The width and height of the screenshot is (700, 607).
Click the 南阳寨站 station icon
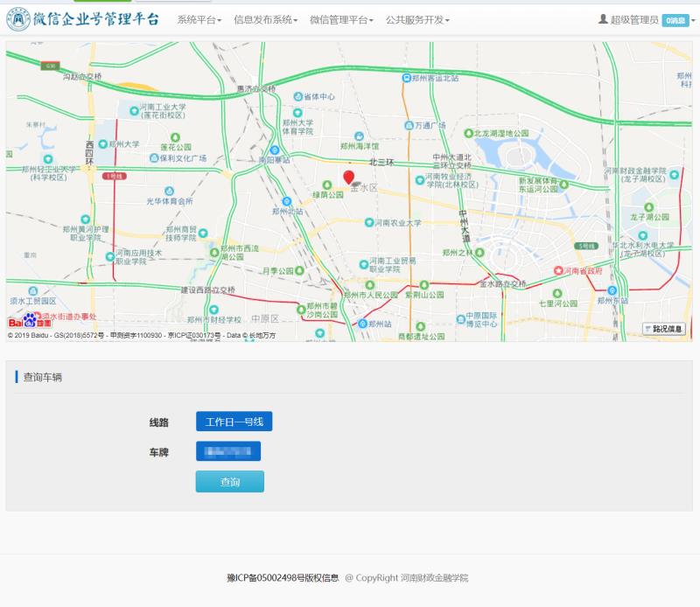pos(275,150)
